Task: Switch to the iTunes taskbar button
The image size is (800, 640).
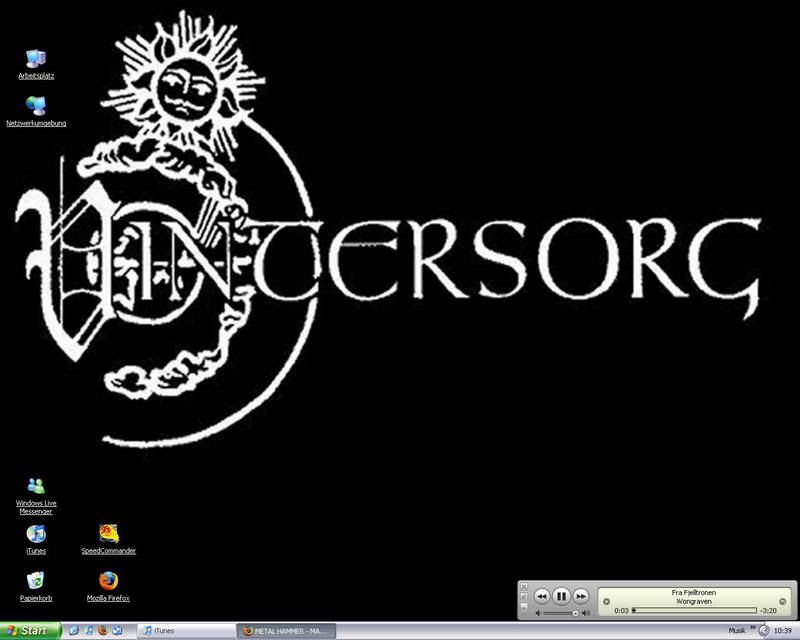Action: pyautogui.click(x=186, y=631)
